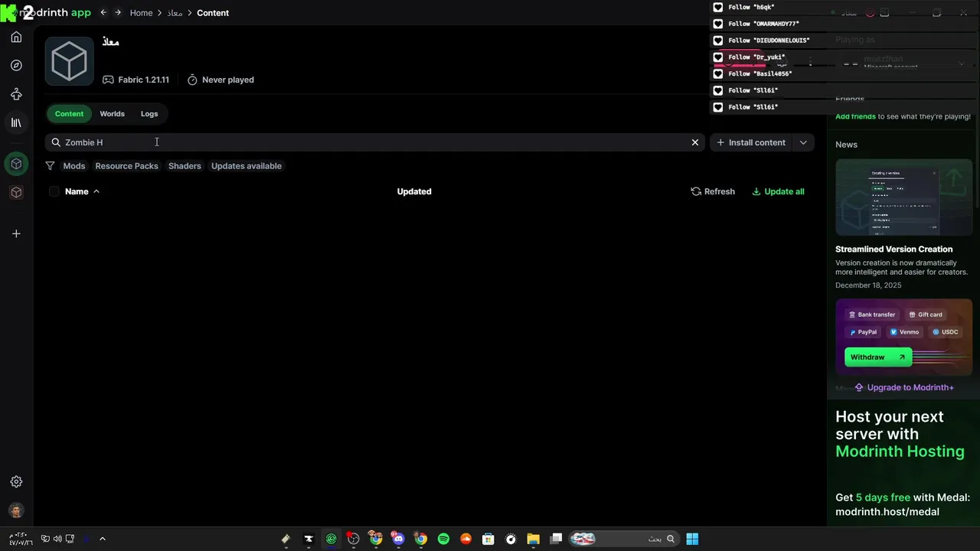Viewport: 980px width, 551px height.
Task: Open File Explorer from the taskbar
Action: 534,539
